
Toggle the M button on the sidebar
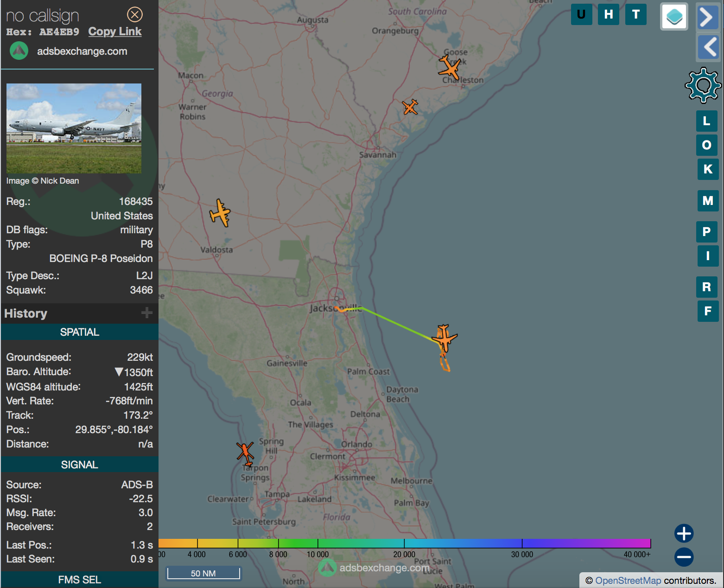coord(708,201)
